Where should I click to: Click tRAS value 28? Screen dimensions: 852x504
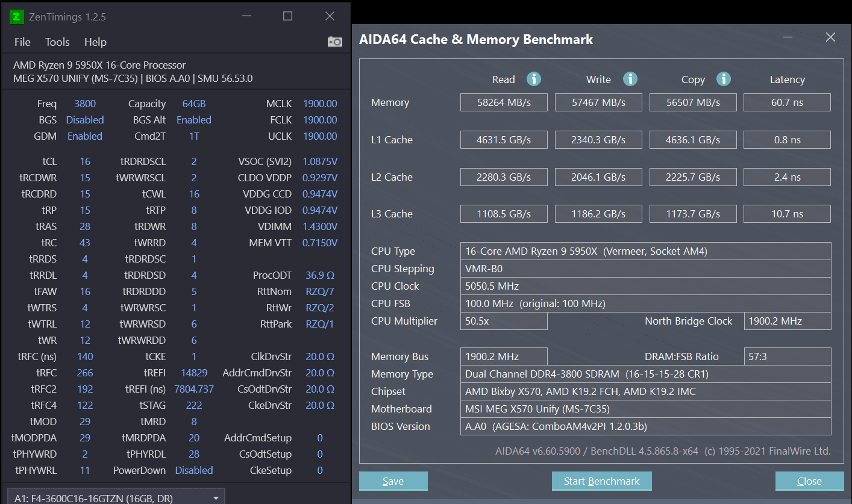[85, 226]
